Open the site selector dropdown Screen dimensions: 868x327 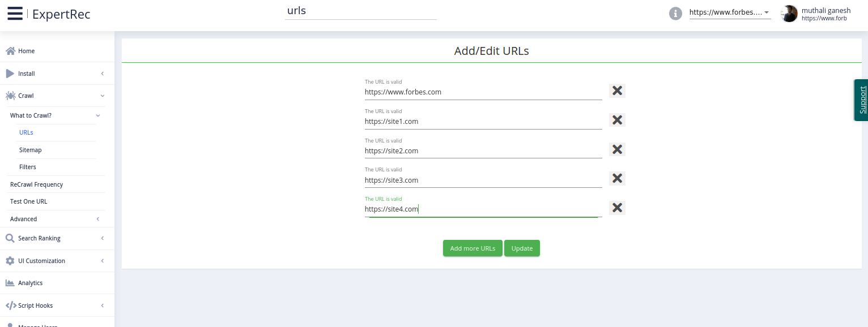(767, 12)
